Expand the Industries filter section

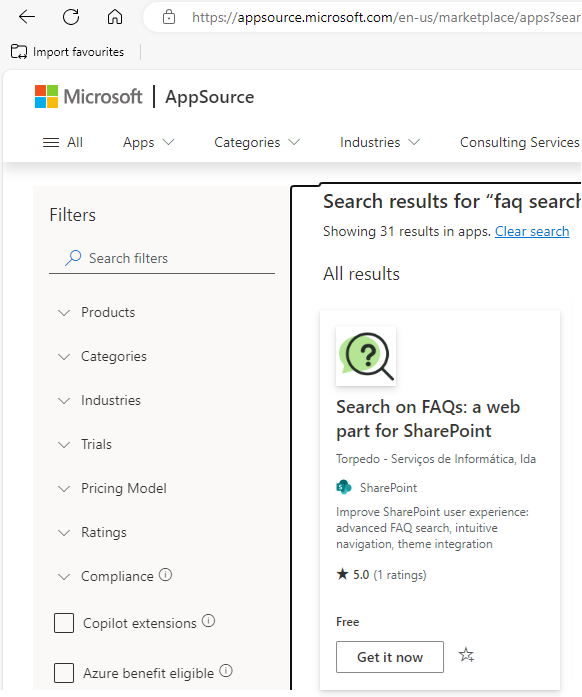(x=99, y=401)
